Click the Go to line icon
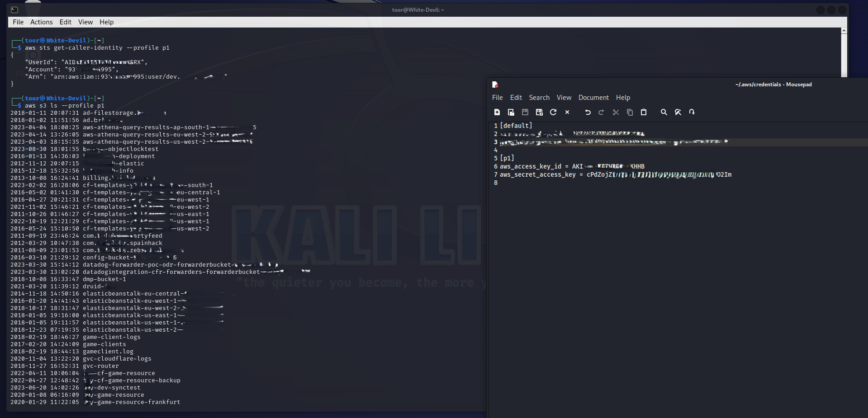Image resolution: width=868 pixels, height=418 pixels. 692,112
